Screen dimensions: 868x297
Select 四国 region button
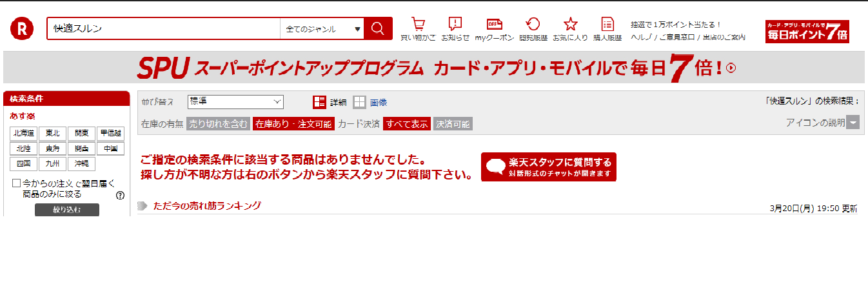click(x=24, y=163)
